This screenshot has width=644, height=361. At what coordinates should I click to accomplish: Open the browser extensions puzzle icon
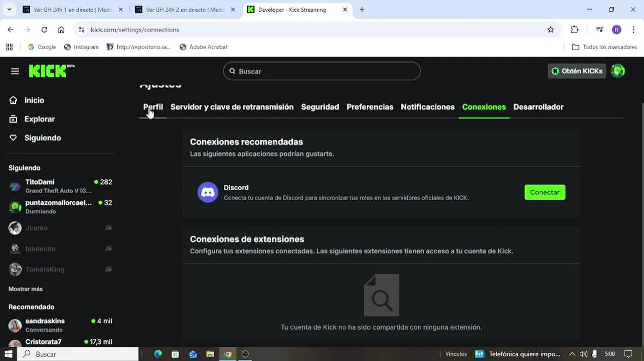click(575, 30)
